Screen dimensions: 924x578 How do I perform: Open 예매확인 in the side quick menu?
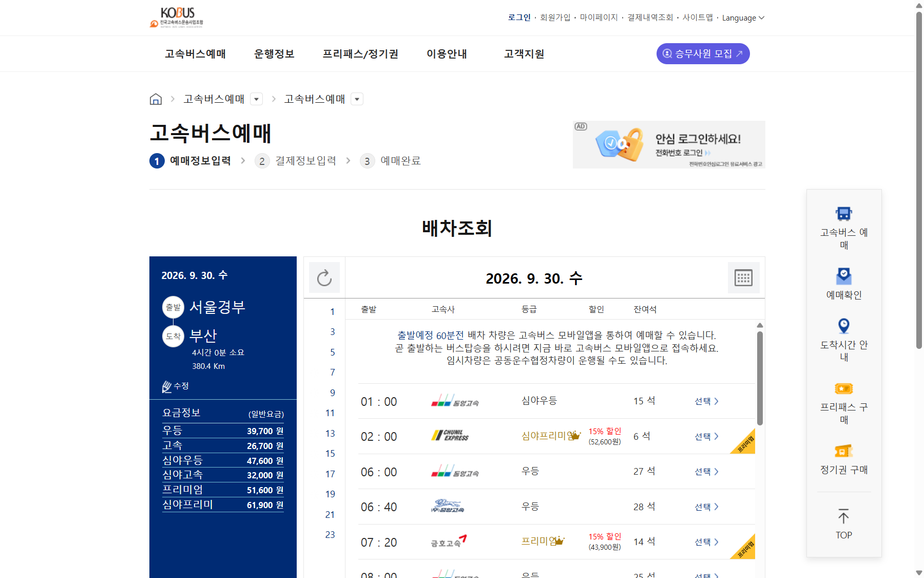tap(844, 284)
